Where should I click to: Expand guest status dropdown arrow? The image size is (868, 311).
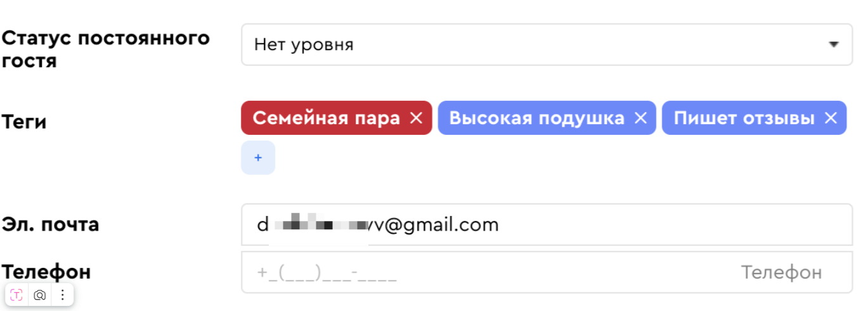[x=834, y=44]
